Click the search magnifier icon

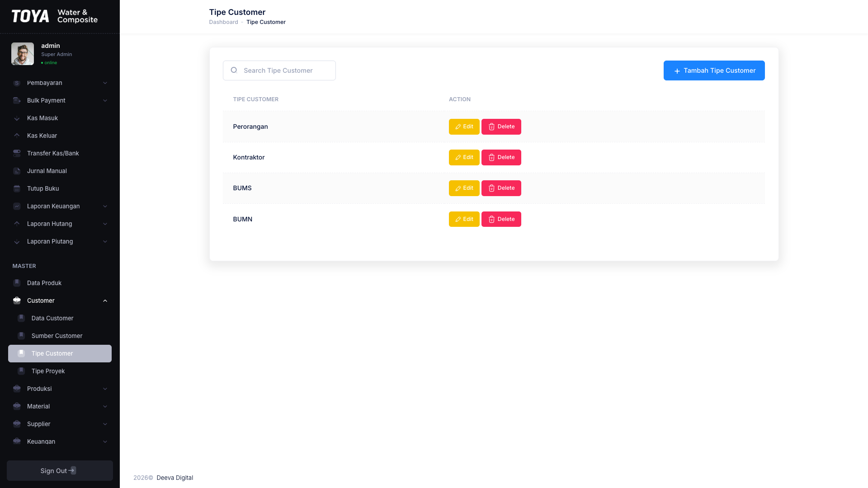point(234,70)
